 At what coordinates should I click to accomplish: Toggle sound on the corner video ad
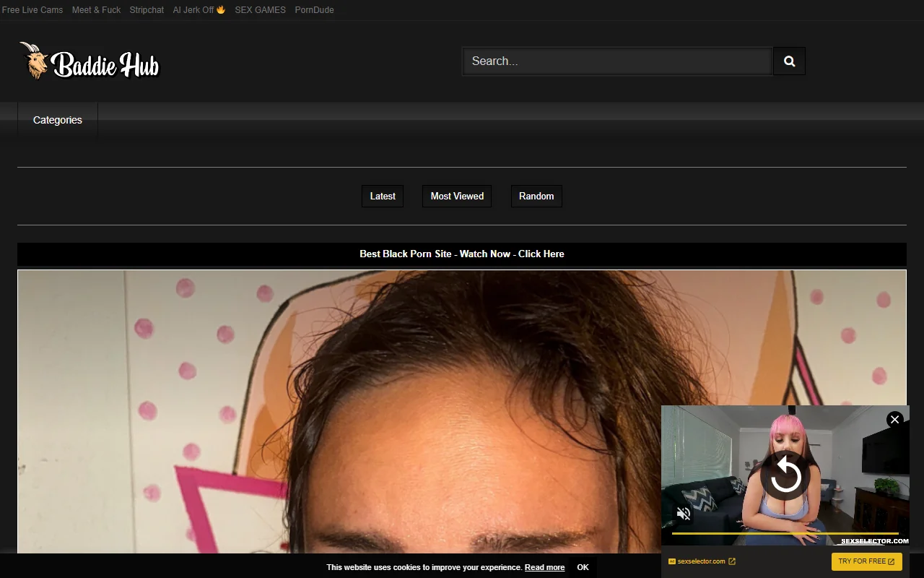pos(683,513)
